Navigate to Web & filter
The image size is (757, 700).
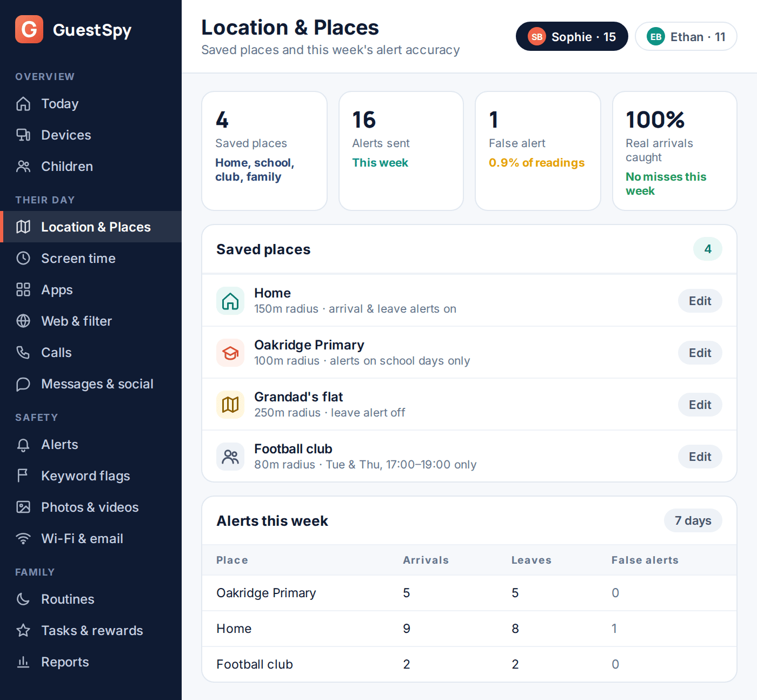(91, 321)
